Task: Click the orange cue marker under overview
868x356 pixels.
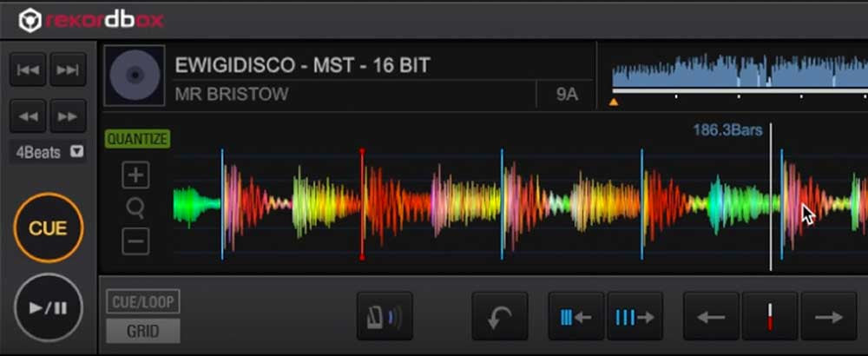Action: (x=614, y=102)
